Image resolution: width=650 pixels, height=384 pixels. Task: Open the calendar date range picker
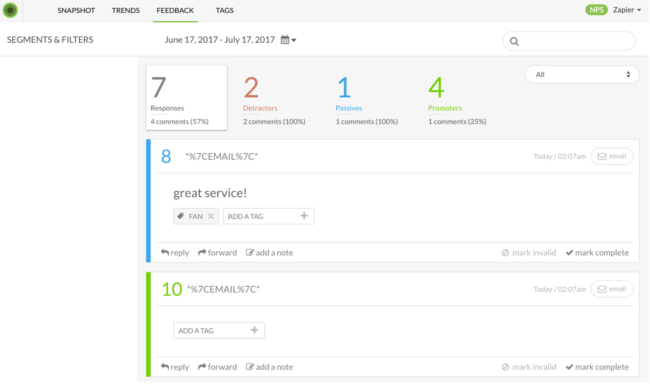[x=288, y=40]
